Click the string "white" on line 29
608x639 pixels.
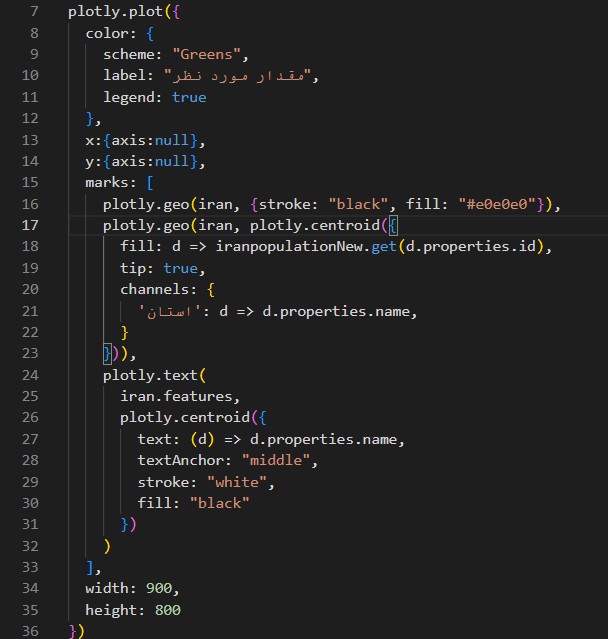tap(237, 482)
